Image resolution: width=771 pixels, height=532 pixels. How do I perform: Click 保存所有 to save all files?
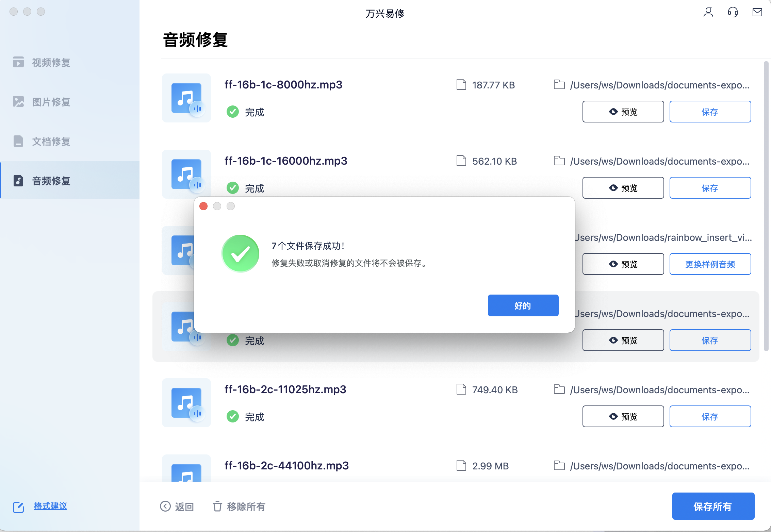coord(713,506)
